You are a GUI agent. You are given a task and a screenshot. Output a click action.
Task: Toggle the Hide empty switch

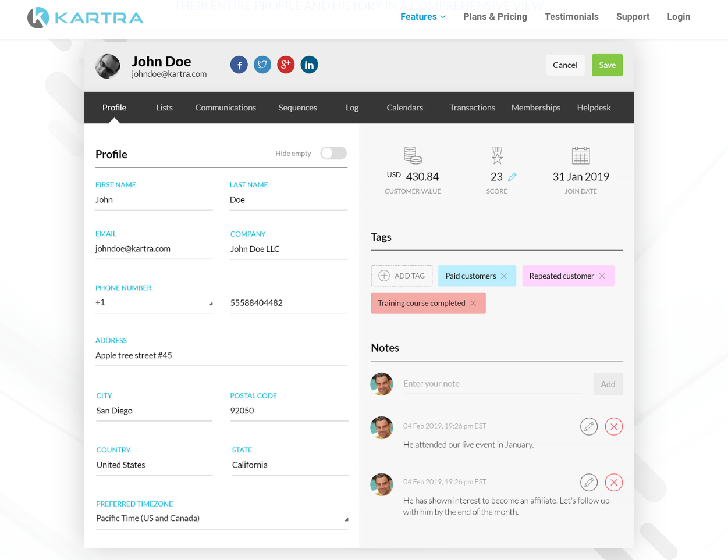[333, 153]
